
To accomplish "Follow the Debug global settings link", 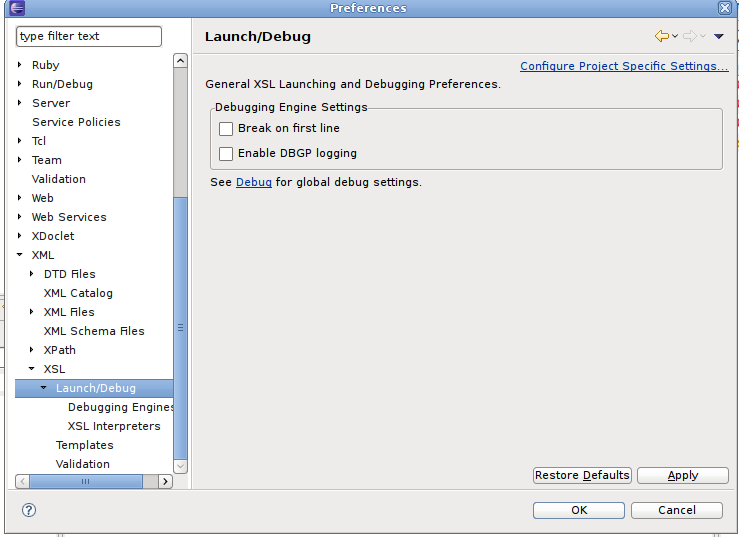I will point(254,183).
